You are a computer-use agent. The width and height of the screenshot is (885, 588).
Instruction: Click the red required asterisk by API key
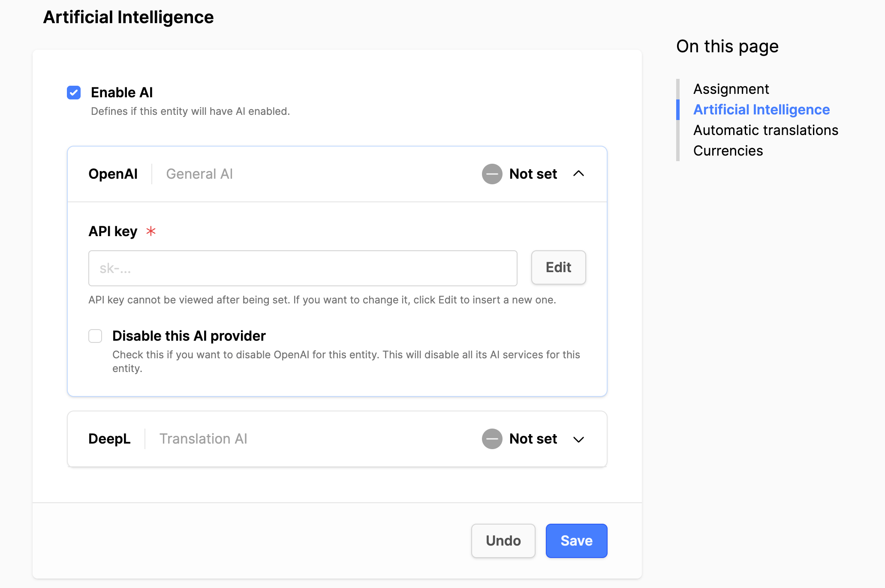(151, 231)
